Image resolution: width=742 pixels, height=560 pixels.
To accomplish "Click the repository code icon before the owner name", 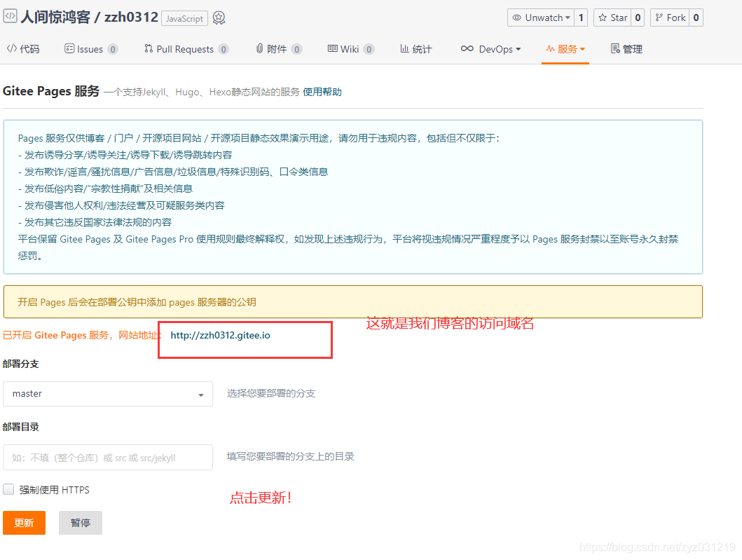I will [x=10, y=16].
